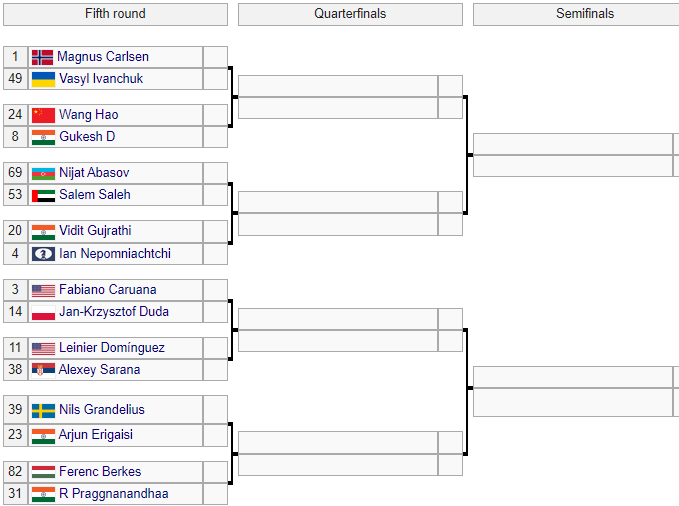Screen dimensions: 679x506
Task: Click the Sweden flag beside Nils Grandelius
Action: (x=43, y=410)
